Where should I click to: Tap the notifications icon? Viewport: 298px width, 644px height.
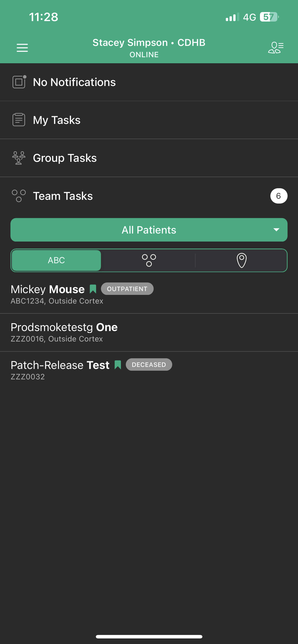19,82
